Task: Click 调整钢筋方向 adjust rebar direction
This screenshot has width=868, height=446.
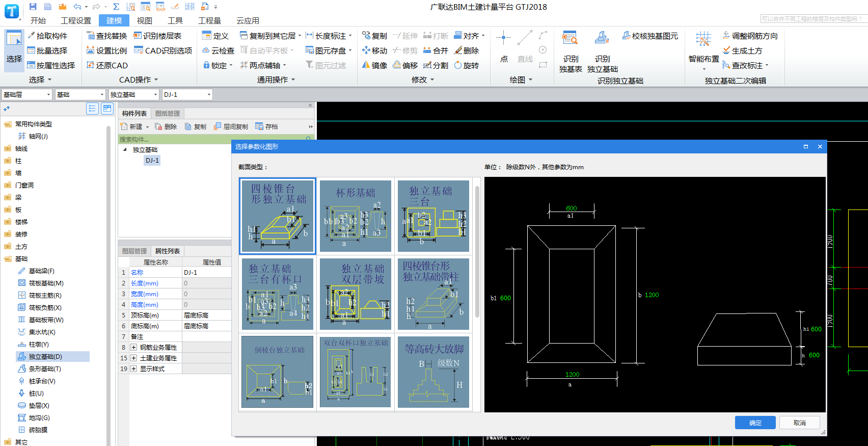Action: (750, 36)
